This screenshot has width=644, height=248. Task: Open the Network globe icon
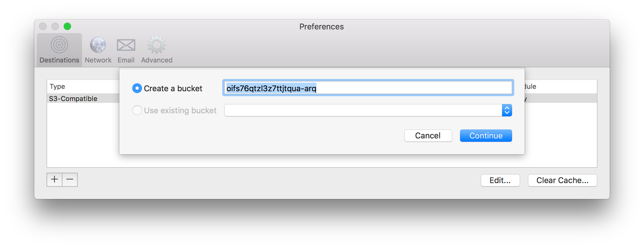click(x=98, y=45)
